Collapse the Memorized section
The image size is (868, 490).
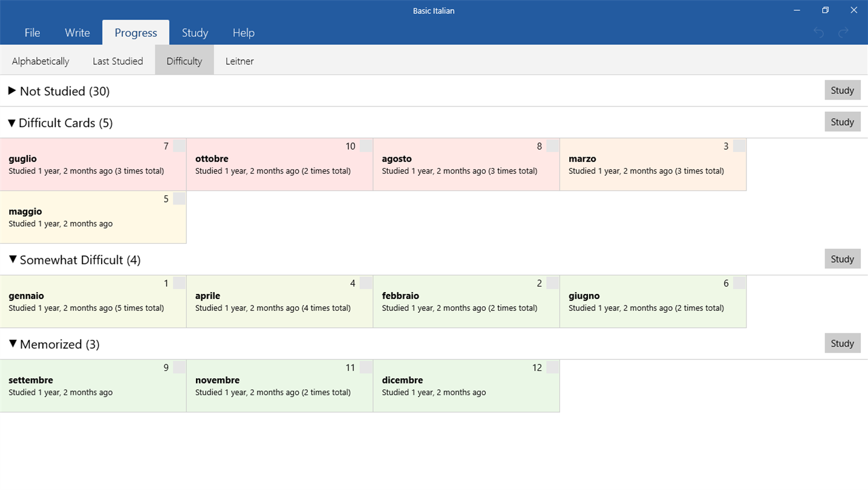[12, 344]
